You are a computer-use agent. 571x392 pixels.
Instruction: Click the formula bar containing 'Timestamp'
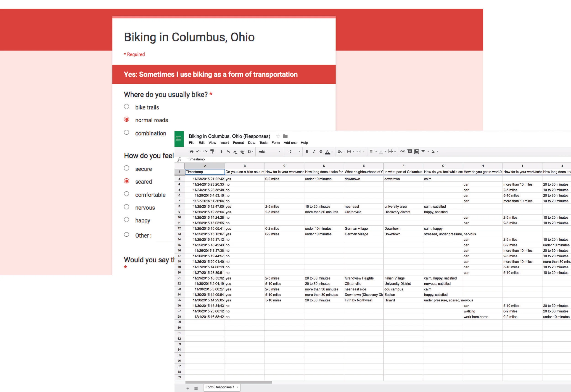378,159
